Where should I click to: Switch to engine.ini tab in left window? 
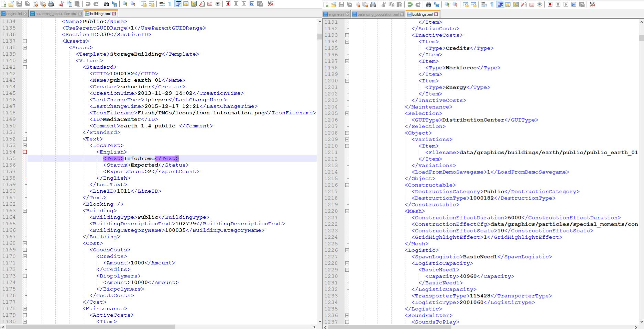14,14
